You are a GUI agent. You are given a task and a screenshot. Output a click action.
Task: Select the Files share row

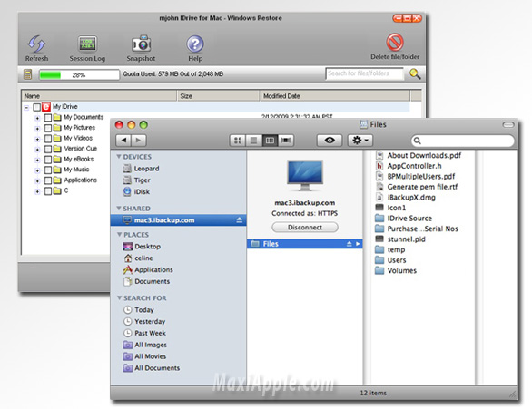coord(305,244)
